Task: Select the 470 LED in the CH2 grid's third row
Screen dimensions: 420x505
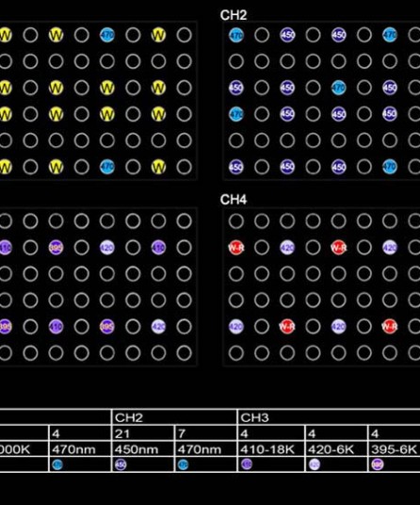Action: [x=339, y=88]
